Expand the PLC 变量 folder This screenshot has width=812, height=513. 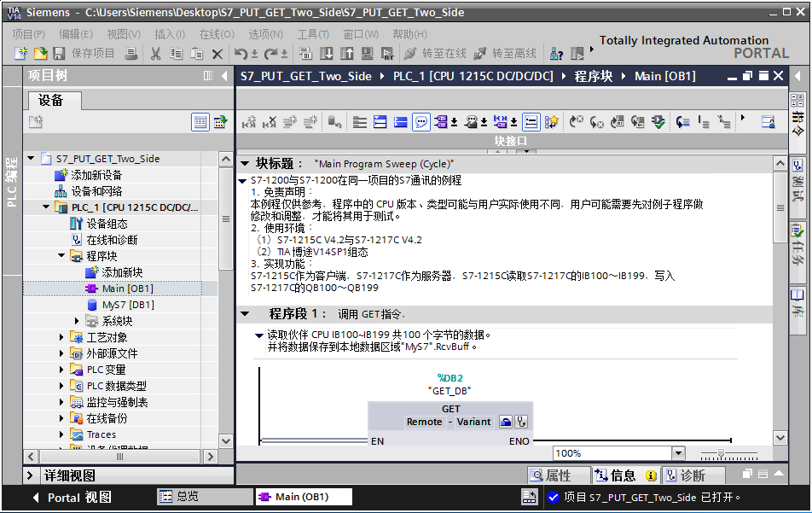pos(61,370)
